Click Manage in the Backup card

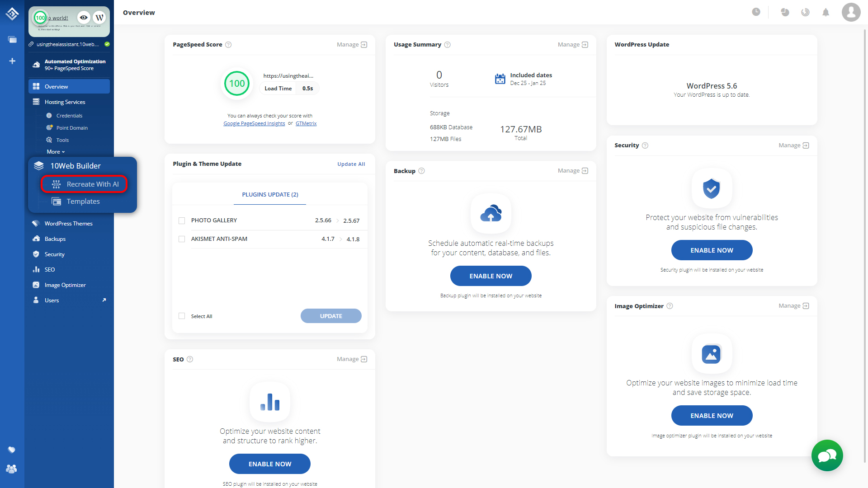pyautogui.click(x=573, y=171)
